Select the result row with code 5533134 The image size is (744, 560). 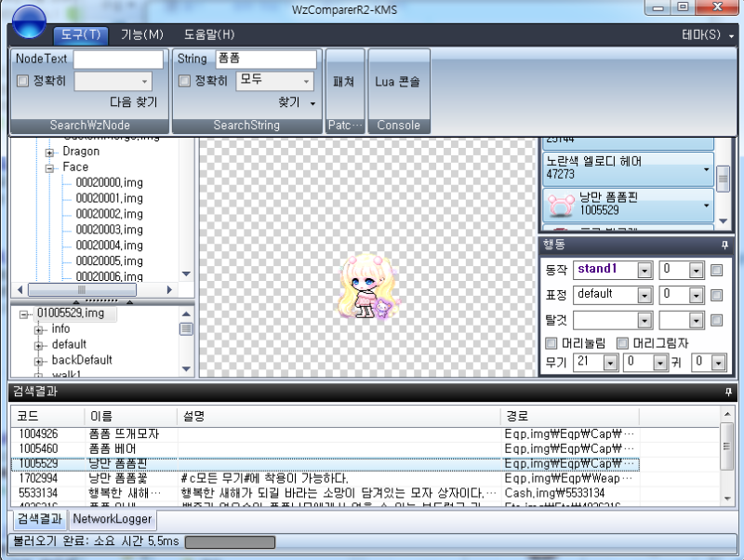[x=325, y=493]
